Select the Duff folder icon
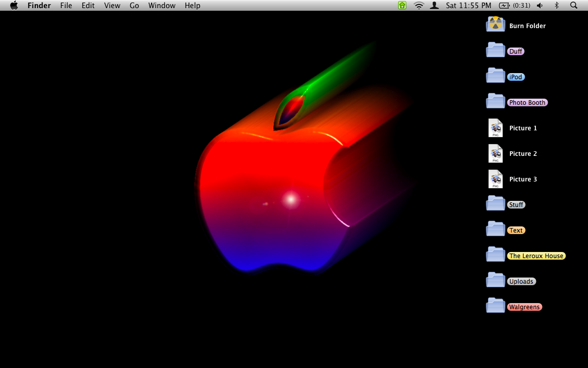This screenshot has height=368, width=588. pyautogui.click(x=496, y=50)
